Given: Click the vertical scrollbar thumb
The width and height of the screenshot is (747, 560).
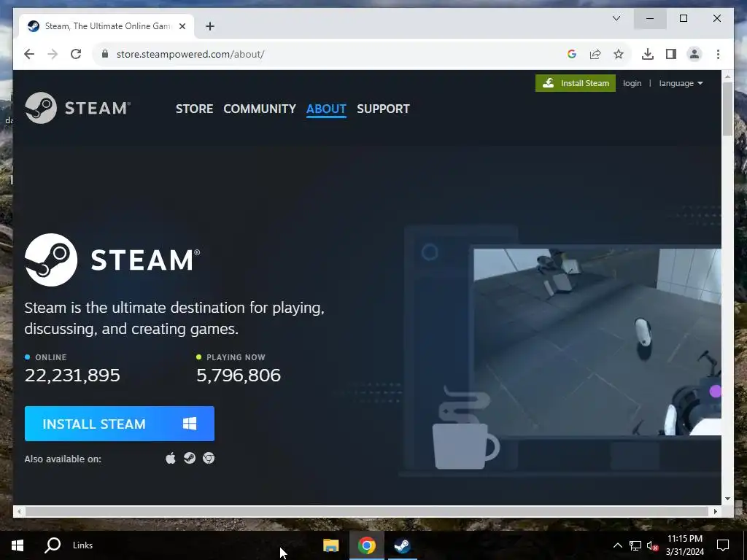Looking at the screenshot, I should [727, 109].
